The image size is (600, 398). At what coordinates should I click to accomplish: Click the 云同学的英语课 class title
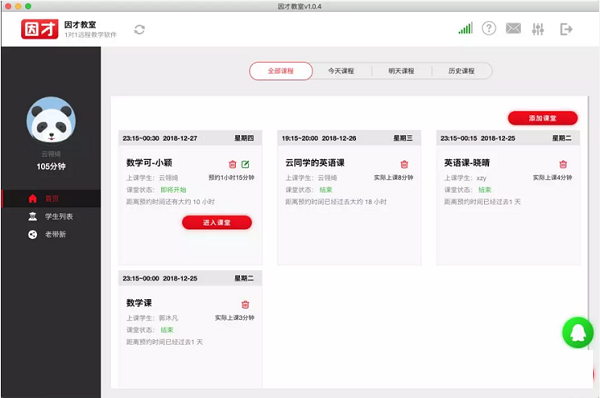point(315,163)
